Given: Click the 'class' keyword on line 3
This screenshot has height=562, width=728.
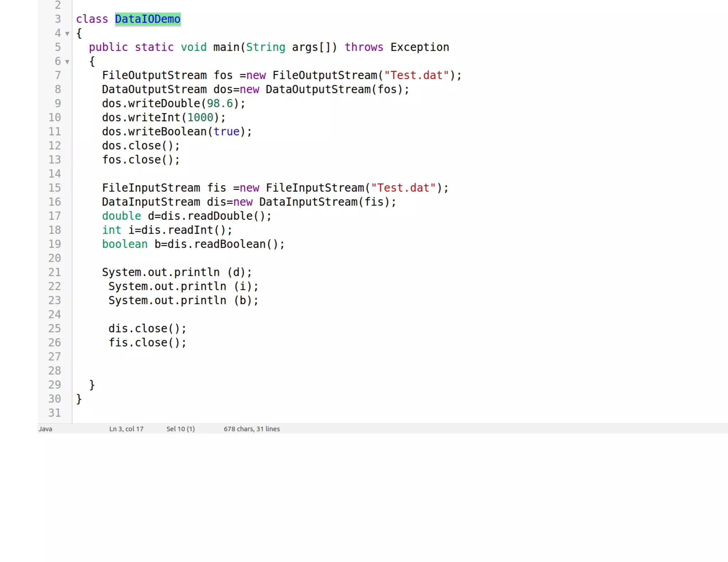Looking at the screenshot, I should pyautogui.click(x=92, y=19).
